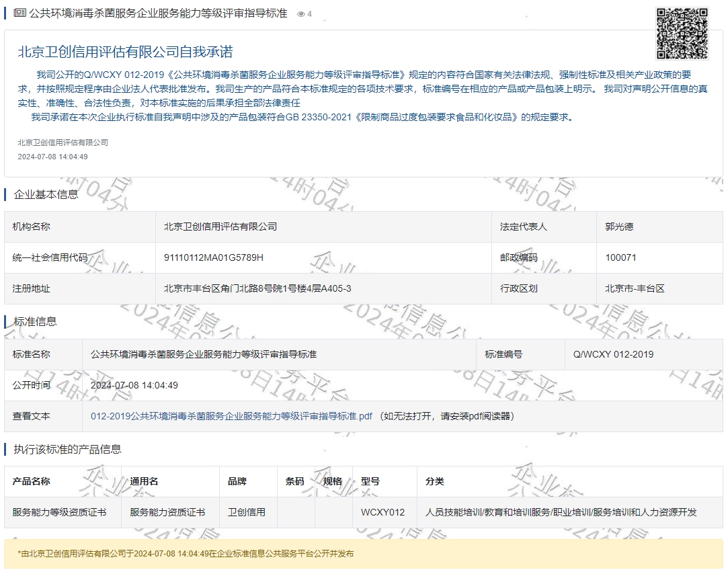The width and height of the screenshot is (728, 574).
Task: Click the yellow publication notice banner
Action: click(x=364, y=554)
